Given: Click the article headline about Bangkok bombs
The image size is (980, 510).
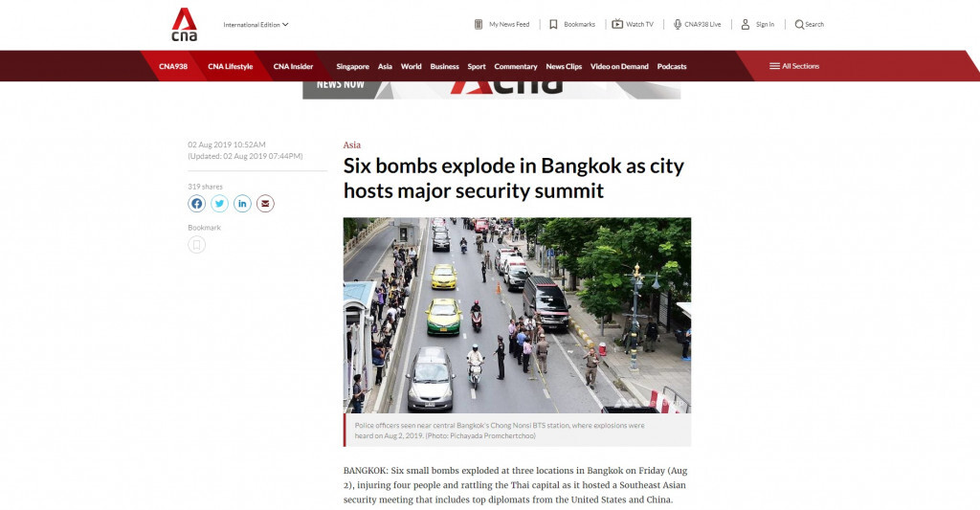Looking at the screenshot, I should (x=514, y=178).
